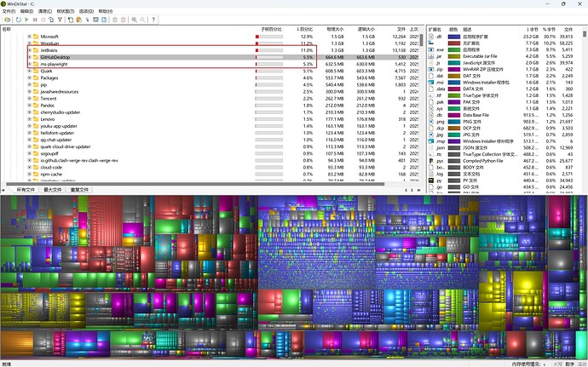Click the pause scan toolbar icon

(35, 20)
